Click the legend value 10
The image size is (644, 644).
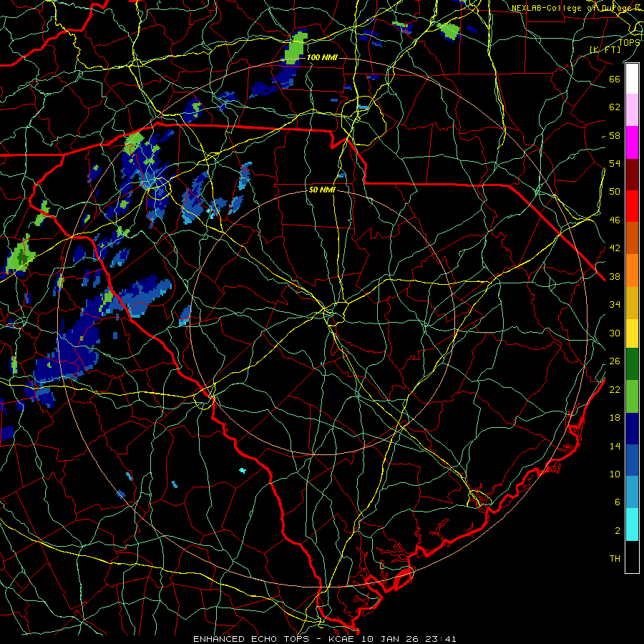pyautogui.click(x=615, y=474)
